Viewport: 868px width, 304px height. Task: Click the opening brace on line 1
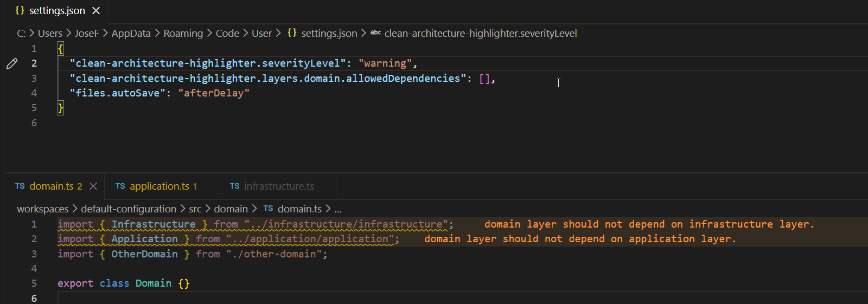tap(61, 49)
